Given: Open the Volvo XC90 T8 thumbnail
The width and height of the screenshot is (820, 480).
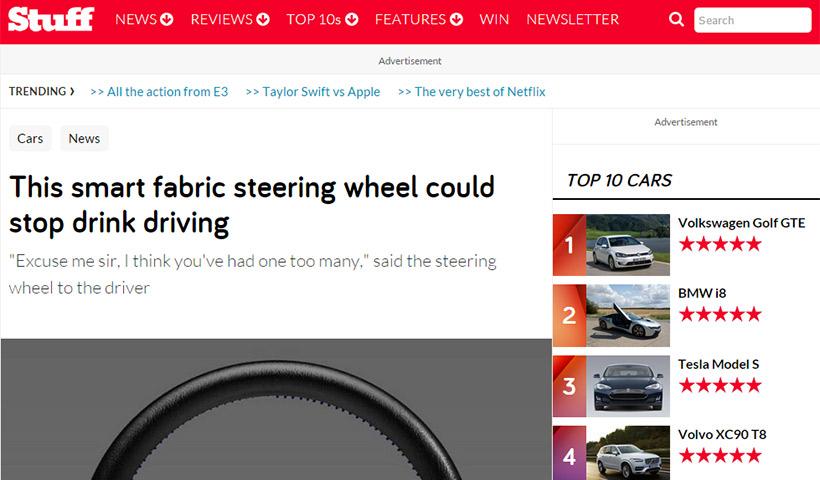Looking at the screenshot, I should [628, 453].
